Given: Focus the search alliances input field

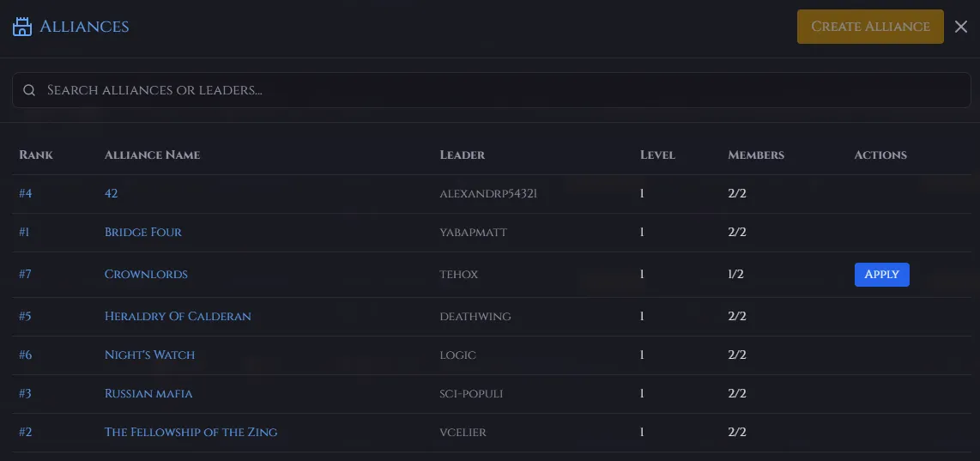Looking at the screenshot, I should pyautogui.click(x=491, y=90).
